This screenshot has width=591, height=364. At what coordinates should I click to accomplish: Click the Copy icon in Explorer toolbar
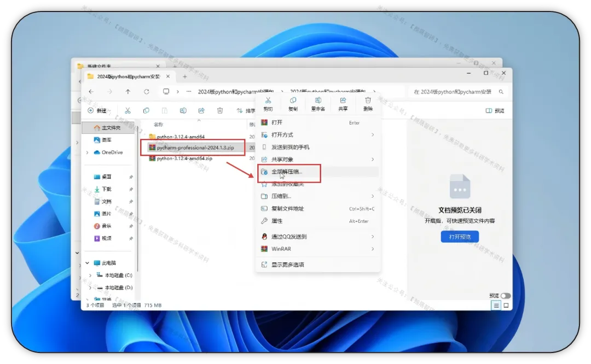(146, 110)
